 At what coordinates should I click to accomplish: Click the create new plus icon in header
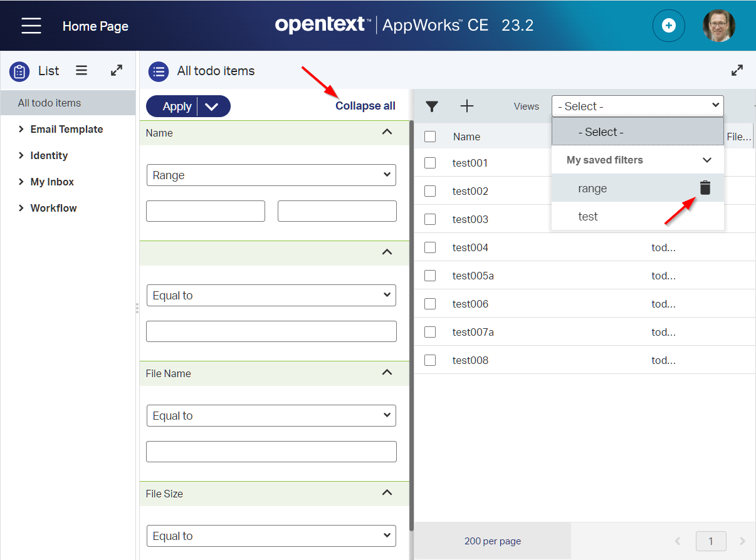(668, 26)
